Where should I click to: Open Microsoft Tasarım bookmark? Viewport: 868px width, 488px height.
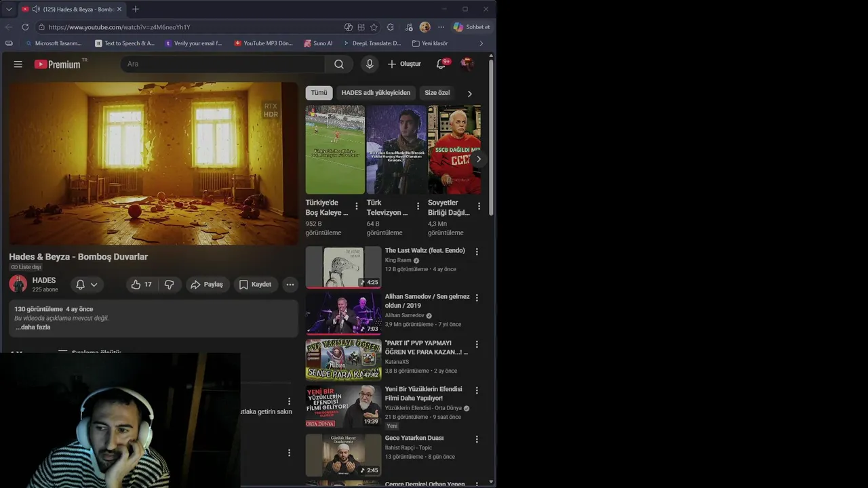point(53,43)
